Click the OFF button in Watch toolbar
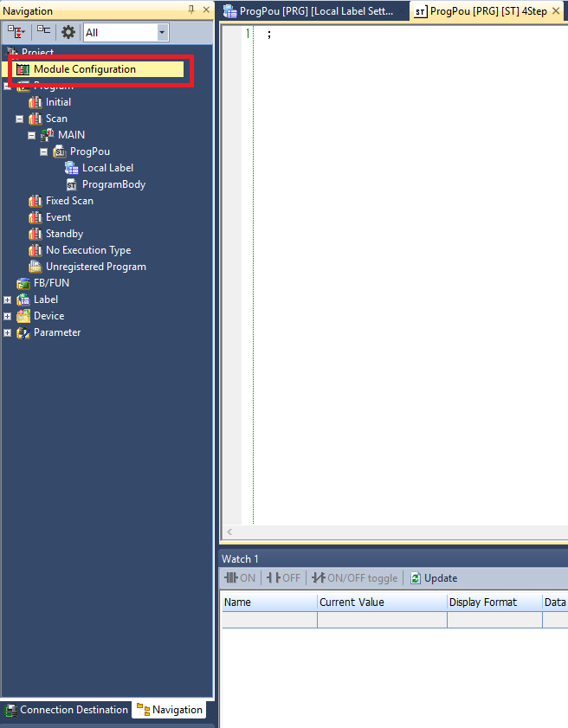This screenshot has height=728, width=568. click(x=284, y=577)
